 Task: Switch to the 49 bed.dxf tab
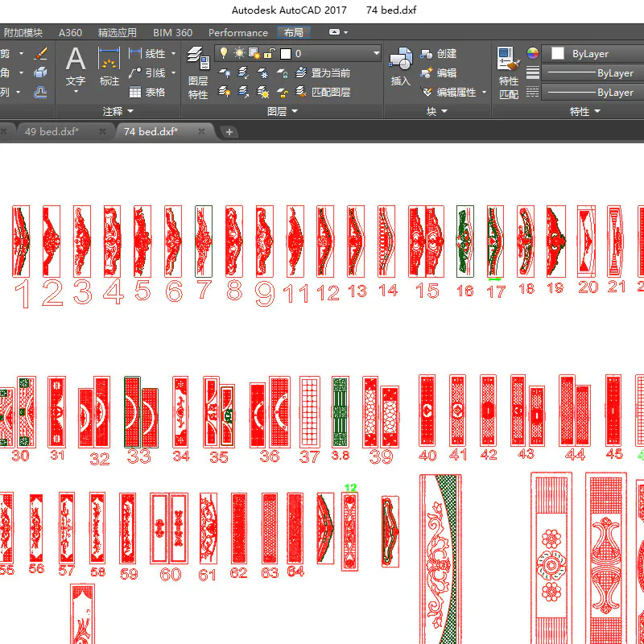[52, 131]
